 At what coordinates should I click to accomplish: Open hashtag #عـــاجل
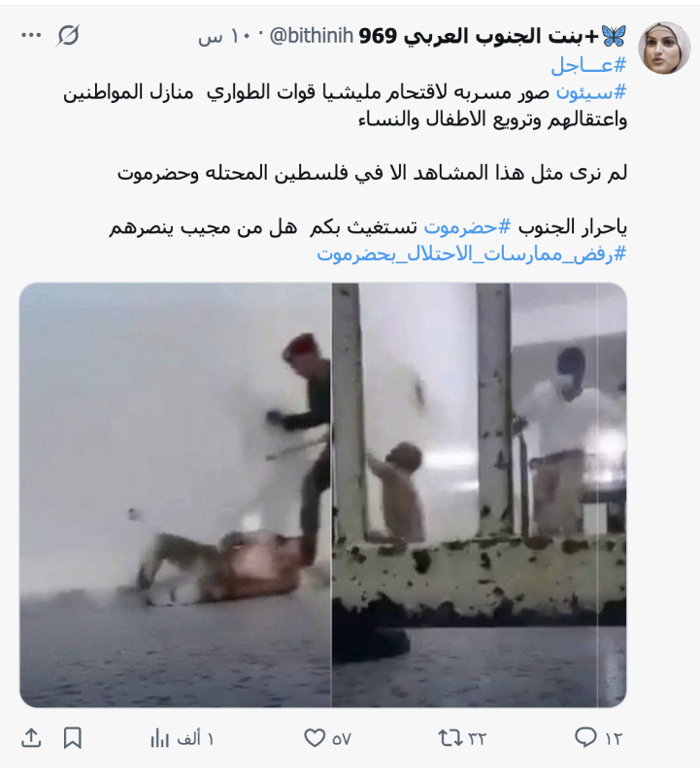click(x=588, y=65)
